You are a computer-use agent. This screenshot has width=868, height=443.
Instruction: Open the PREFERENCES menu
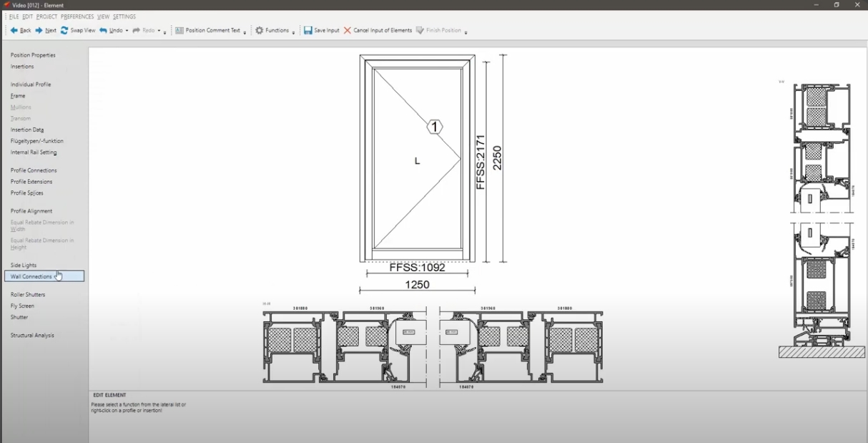76,16
